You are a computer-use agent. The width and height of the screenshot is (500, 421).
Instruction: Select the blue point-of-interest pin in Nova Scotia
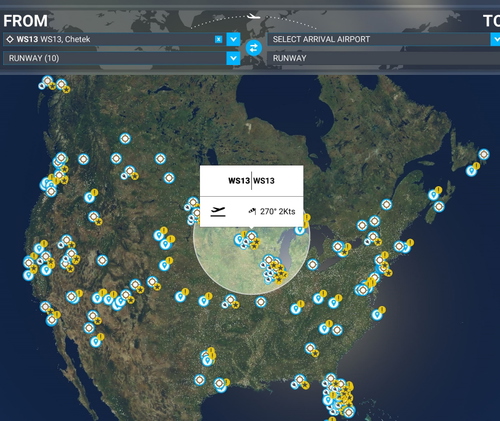tap(433, 194)
